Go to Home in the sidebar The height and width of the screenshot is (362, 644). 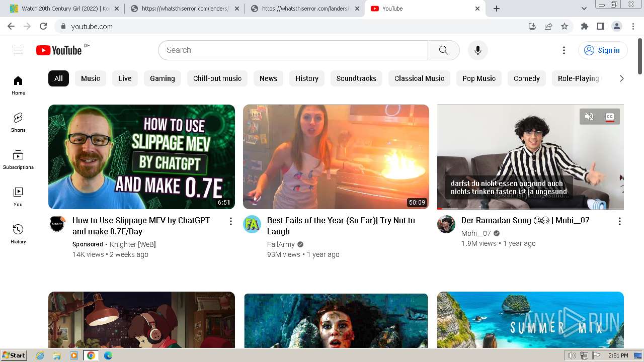18,85
